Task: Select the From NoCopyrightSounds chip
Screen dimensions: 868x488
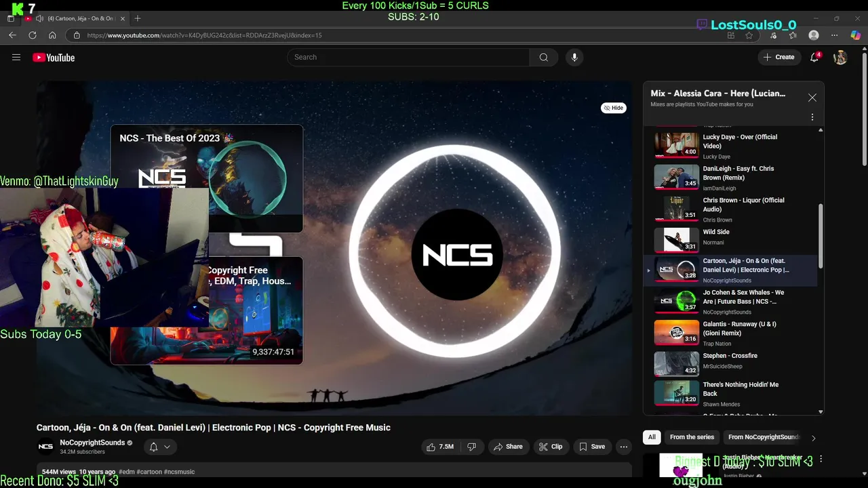Action: tap(764, 437)
